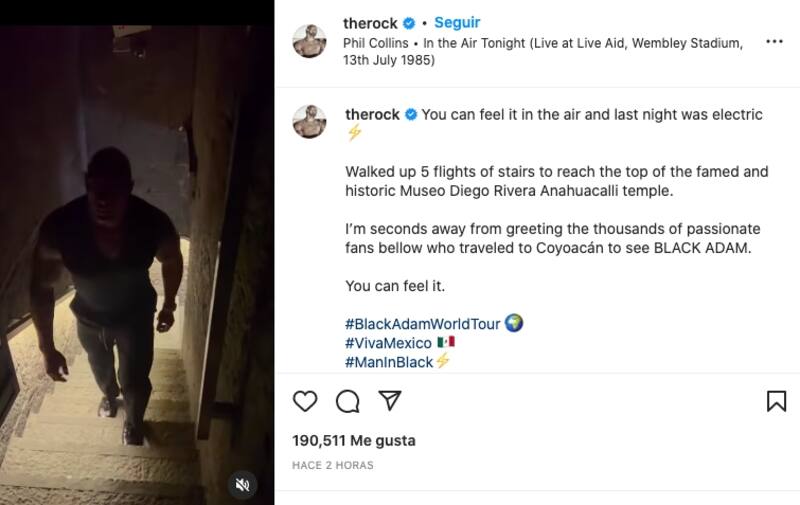Click verified badge in the caption

tap(410, 115)
